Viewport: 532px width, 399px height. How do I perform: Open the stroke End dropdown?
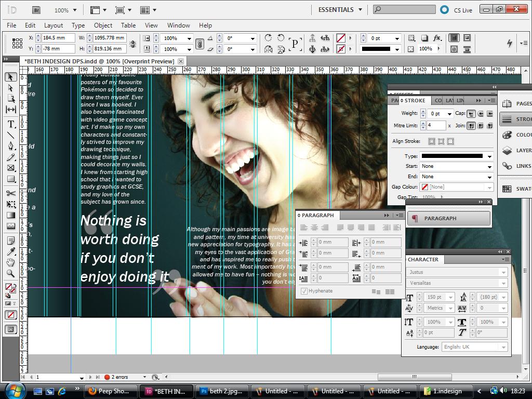coord(489,177)
